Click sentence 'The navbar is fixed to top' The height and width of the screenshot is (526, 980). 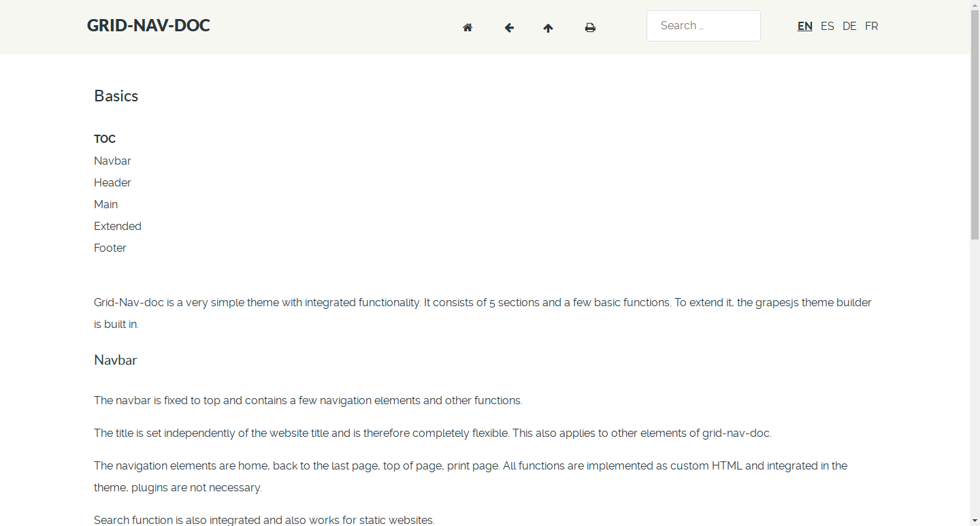point(308,400)
